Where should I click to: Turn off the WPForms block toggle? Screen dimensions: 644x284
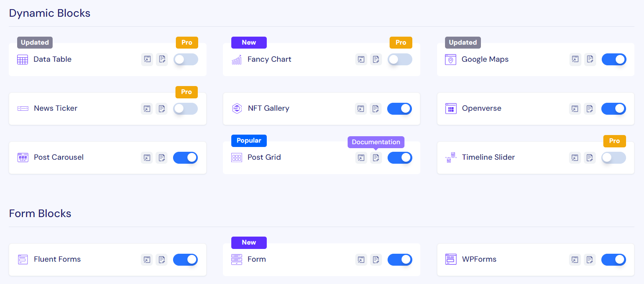(613, 260)
